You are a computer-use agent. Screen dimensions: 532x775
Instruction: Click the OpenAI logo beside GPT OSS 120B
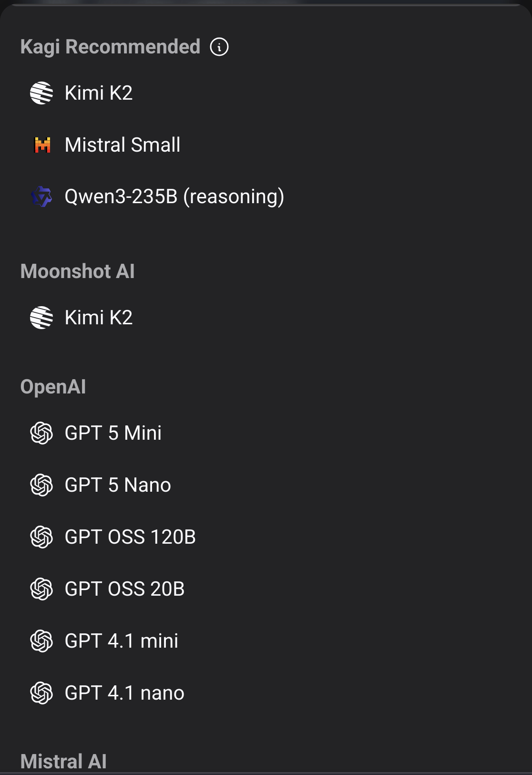pos(41,537)
